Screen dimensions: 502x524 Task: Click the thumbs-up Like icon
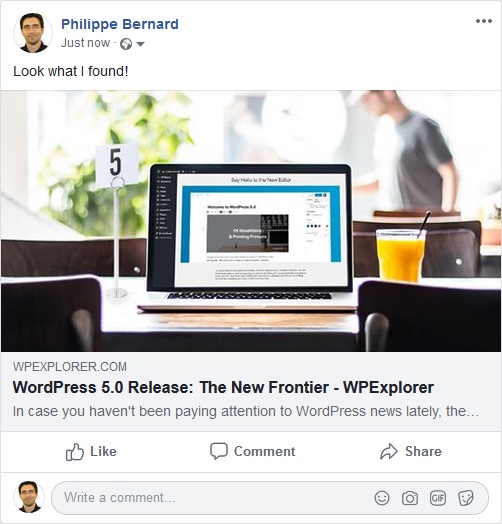pos(75,452)
